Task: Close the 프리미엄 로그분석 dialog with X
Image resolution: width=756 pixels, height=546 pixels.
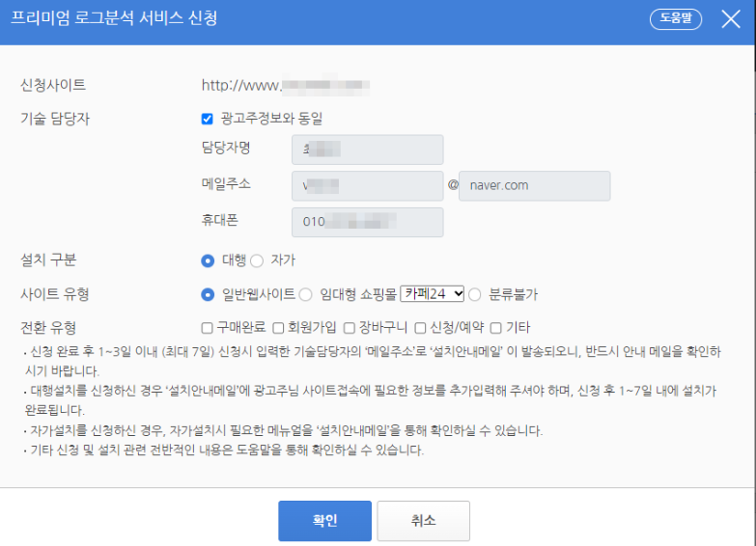Action: click(x=730, y=19)
